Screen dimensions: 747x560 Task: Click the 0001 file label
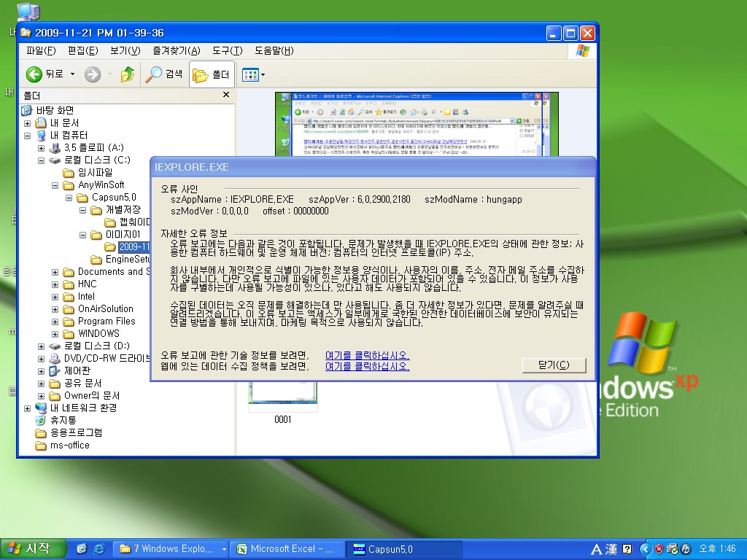click(x=282, y=419)
